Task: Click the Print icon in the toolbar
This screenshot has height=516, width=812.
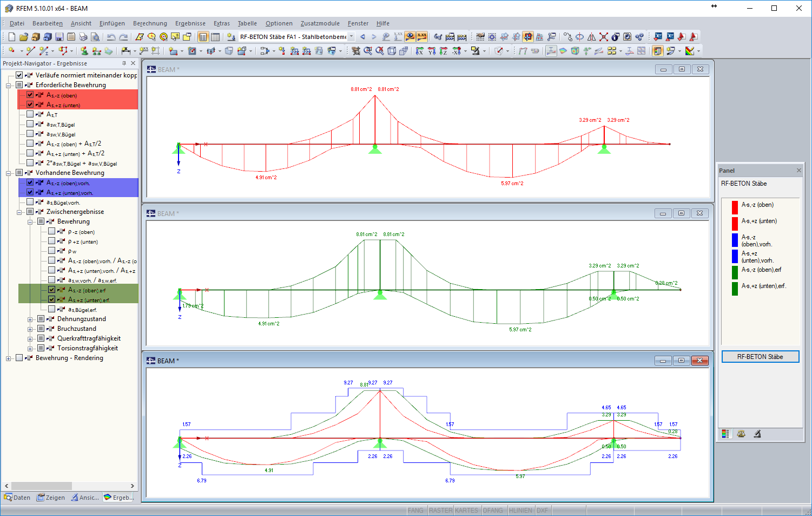Action: click(x=83, y=37)
